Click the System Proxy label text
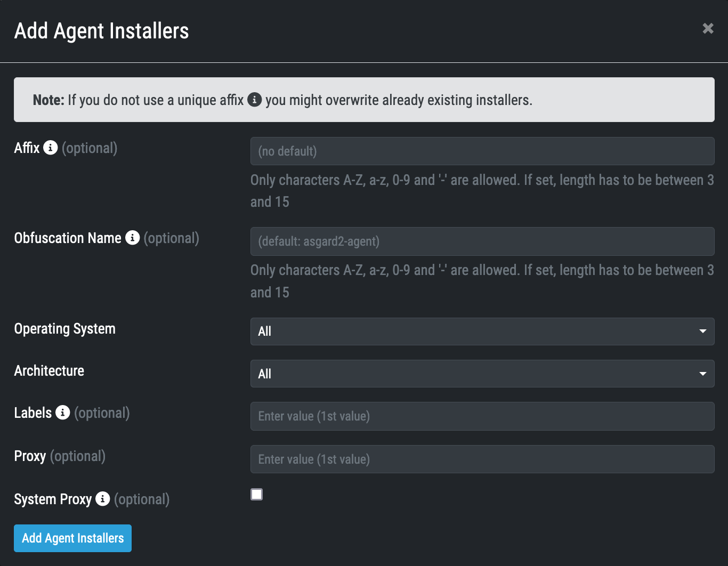Image resolution: width=728 pixels, height=566 pixels. (x=53, y=499)
